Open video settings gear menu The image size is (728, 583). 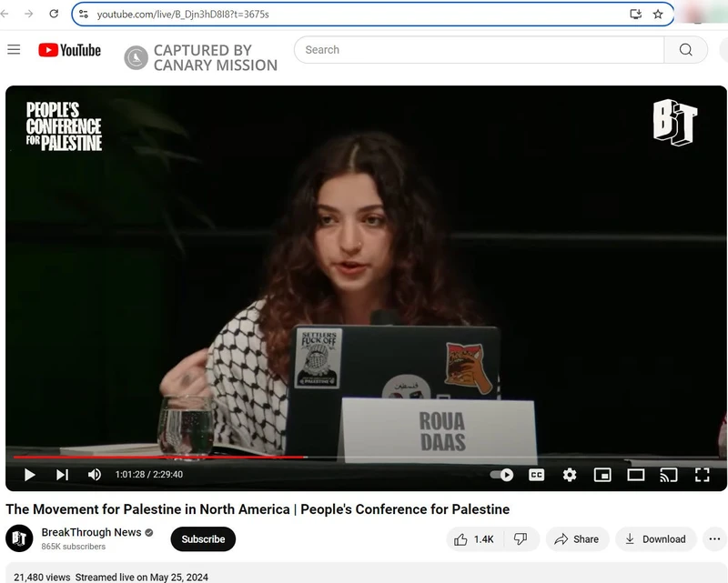click(570, 475)
